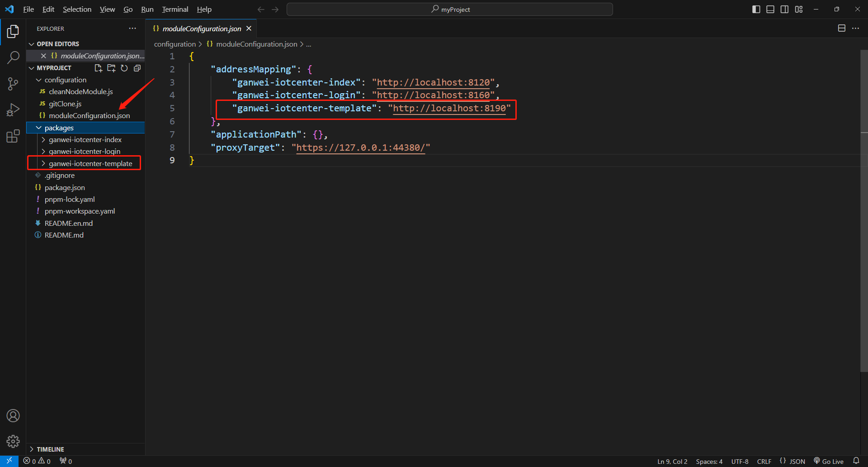
Task: Collapse the packages folder
Action: [x=59, y=128]
